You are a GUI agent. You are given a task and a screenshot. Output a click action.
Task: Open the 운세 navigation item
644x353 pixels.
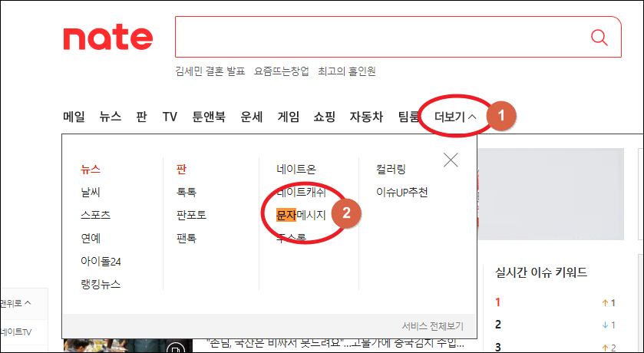[x=251, y=117]
